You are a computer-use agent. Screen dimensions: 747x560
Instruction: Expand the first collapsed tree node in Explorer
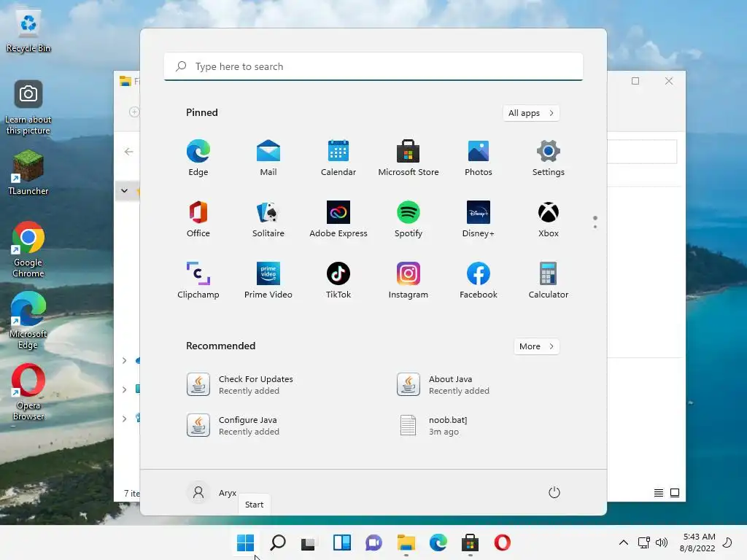124,360
